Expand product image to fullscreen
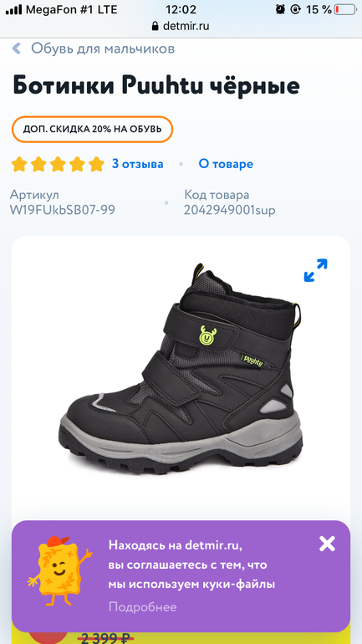 pos(316,270)
